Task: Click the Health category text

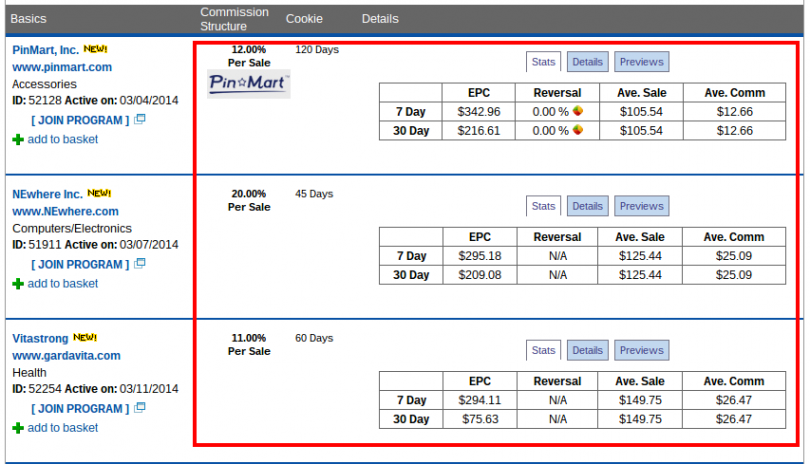Action: pyautogui.click(x=29, y=373)
